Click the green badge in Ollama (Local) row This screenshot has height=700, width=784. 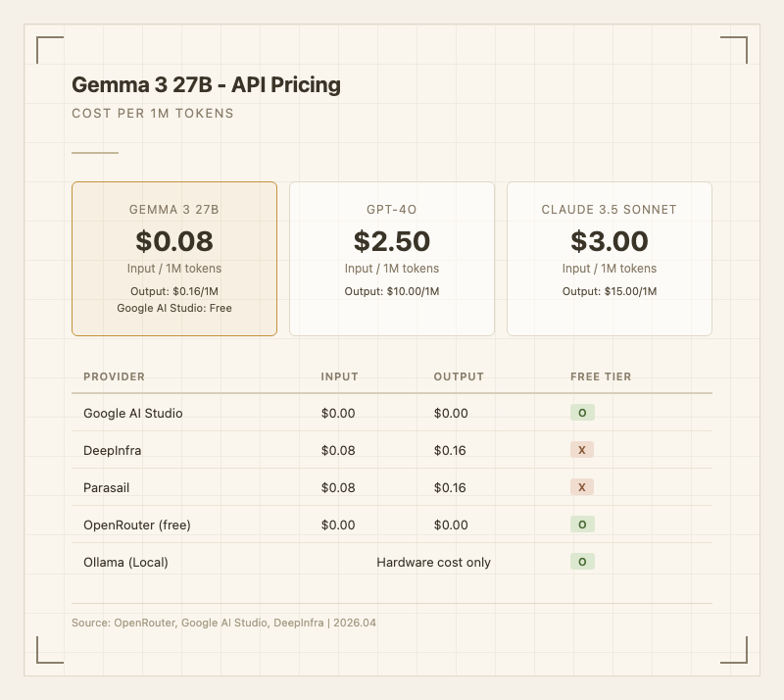click(x=582, y=562)
